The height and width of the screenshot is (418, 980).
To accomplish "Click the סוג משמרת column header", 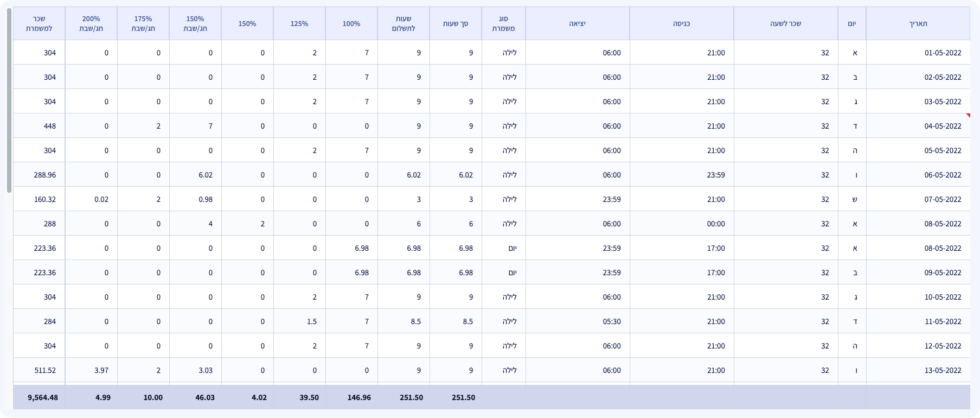I will [503, 23].
